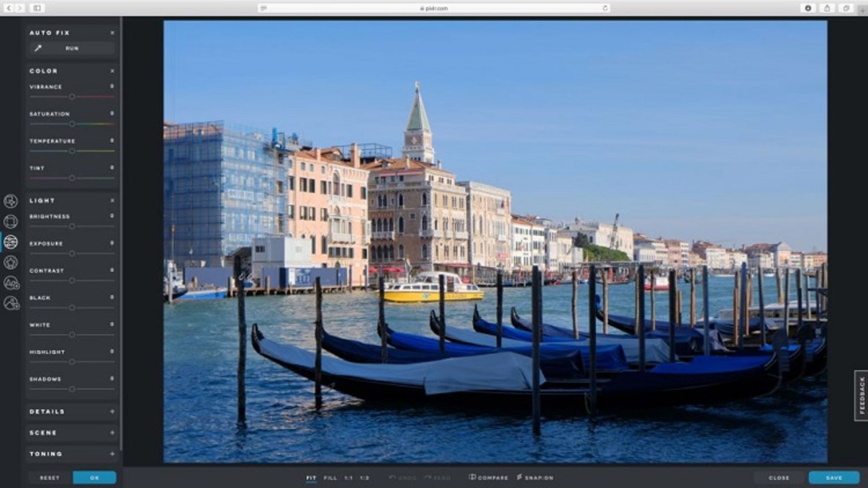Select the Fill zoom mode
The height and width of the screenshot is (488, 868).
tap(330, 478)
